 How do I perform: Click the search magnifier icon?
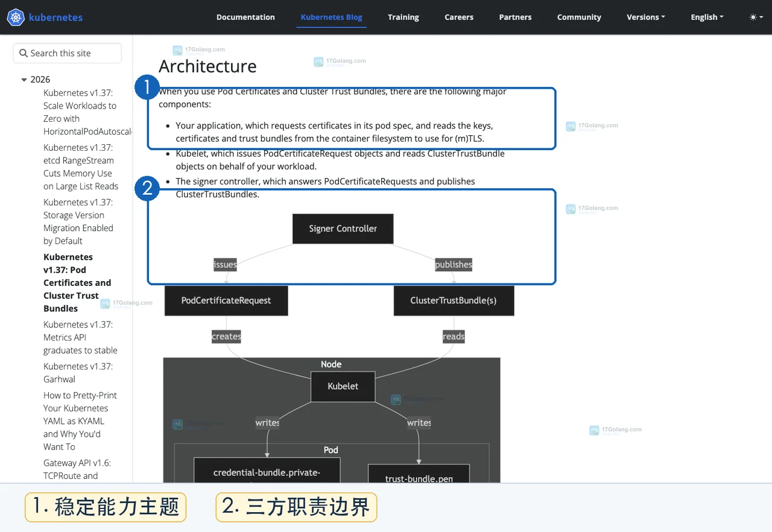point(24,53)
